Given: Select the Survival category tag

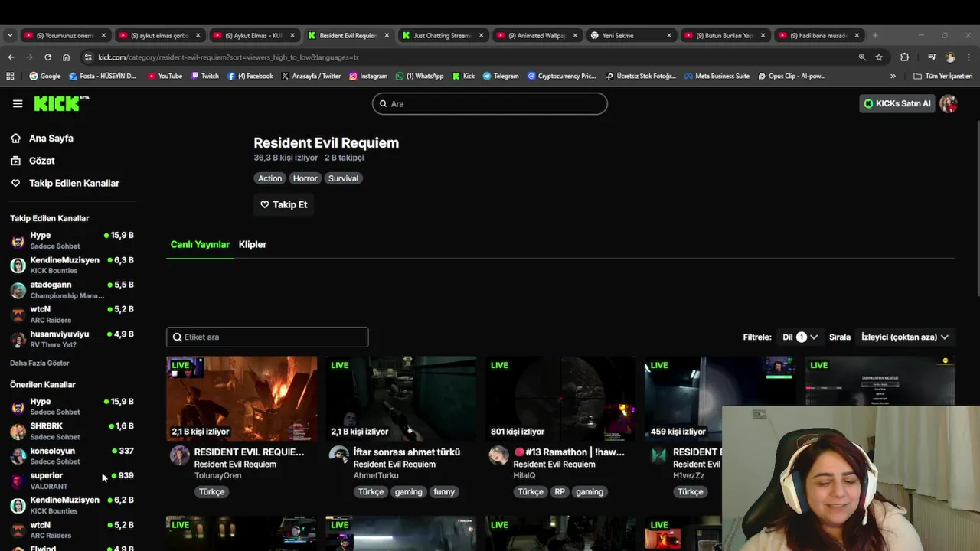Looking at the screenshot, I should point(343,178).
